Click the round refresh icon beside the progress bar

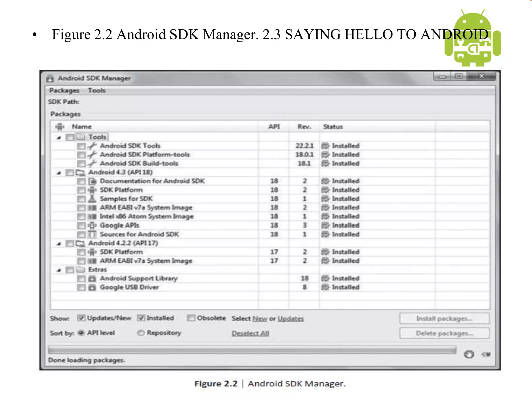(469, 354)
